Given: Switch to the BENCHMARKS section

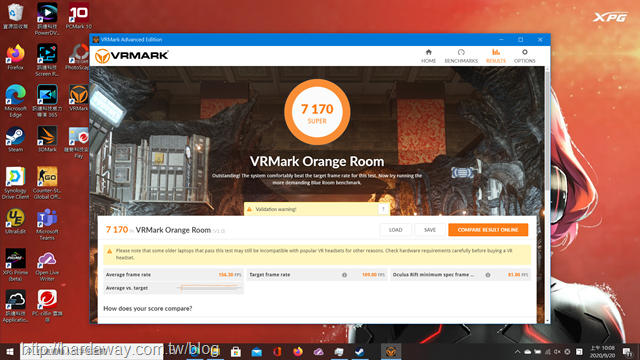Looking at the screenshot, I should coord(461,56).
